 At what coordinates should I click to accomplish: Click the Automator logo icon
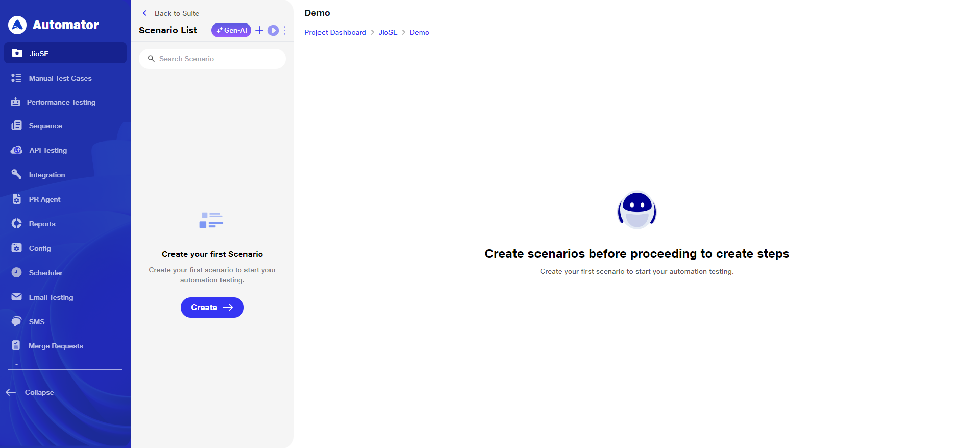(17, 25)
